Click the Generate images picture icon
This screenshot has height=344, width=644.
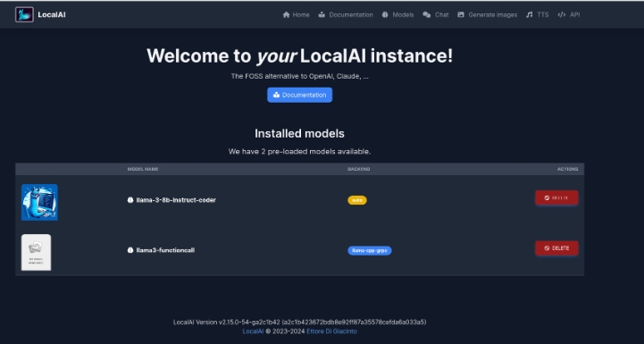(461, 15)
